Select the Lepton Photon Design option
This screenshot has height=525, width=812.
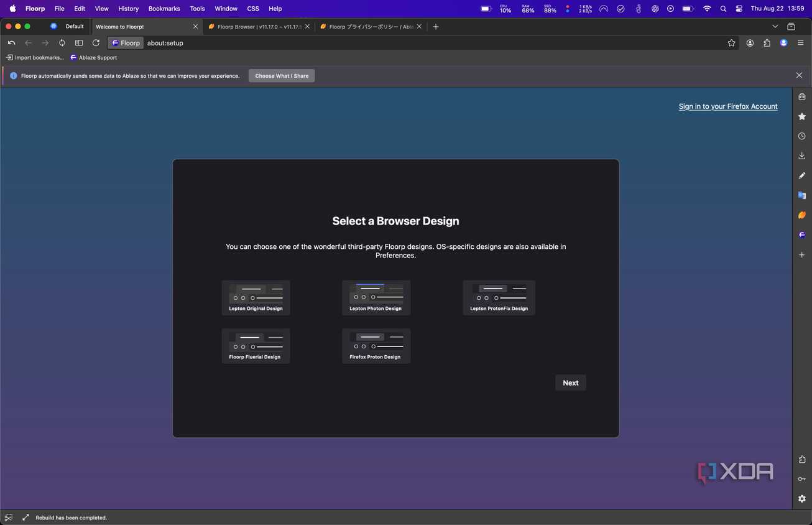(x=376, y=297)
